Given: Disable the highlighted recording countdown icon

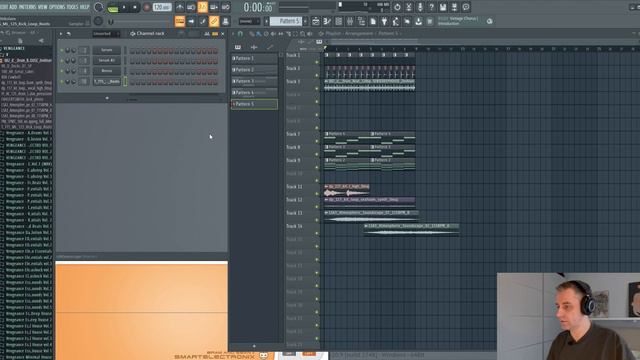Looking at the screenshot, I should click(202, 7).
